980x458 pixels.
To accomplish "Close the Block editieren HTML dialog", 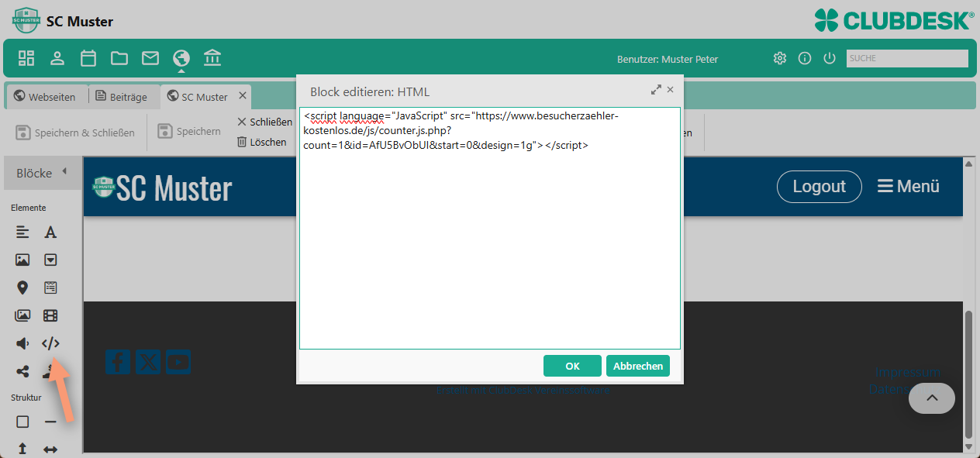I will point(671,90).
